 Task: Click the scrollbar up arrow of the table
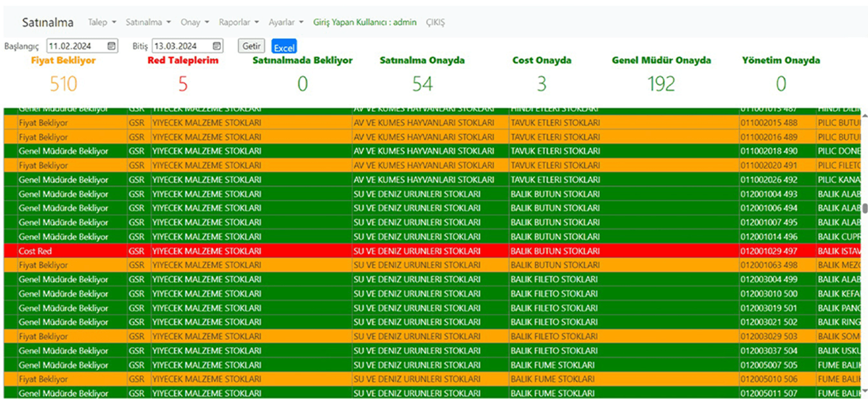click(865, 116)
